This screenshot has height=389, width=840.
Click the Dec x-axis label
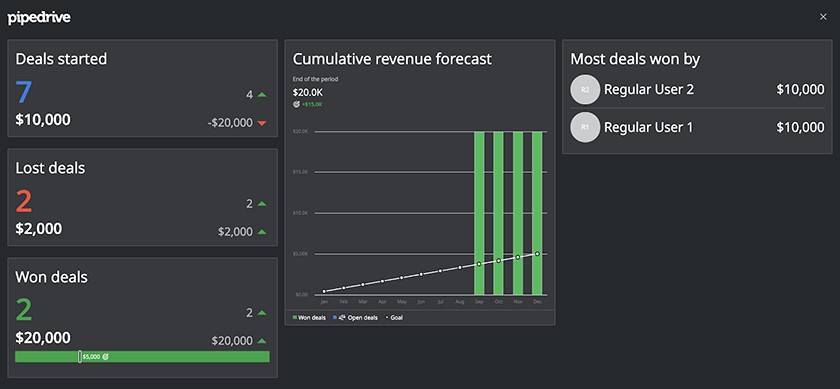click(537, 302)
